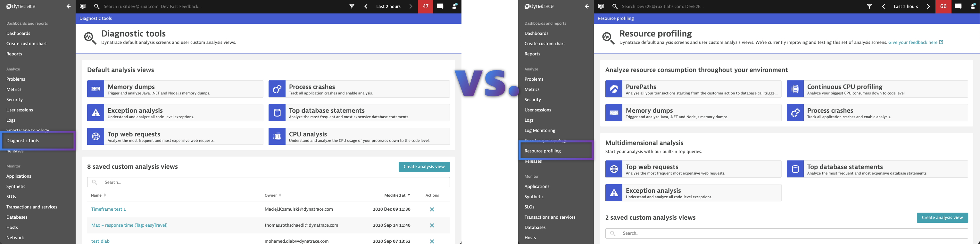
Task: Open Max – response time analysis view
Action: [x=129, y=225]
